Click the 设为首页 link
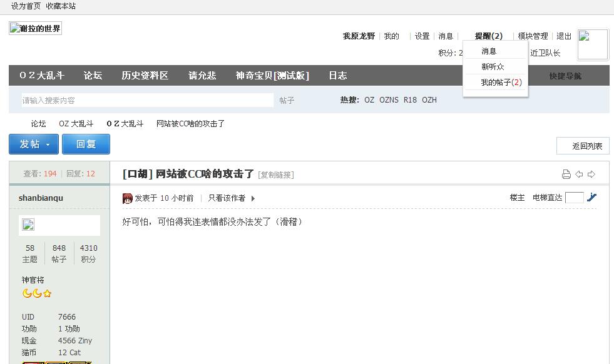Viewport: 614px width, 364px height. (x=26, y=6)
